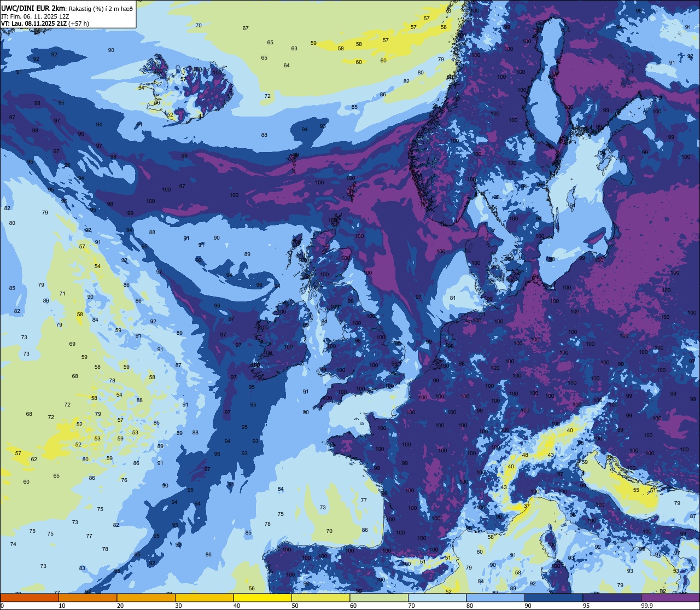
Task: Click the legend tick label 80
Action: point(469,606)
